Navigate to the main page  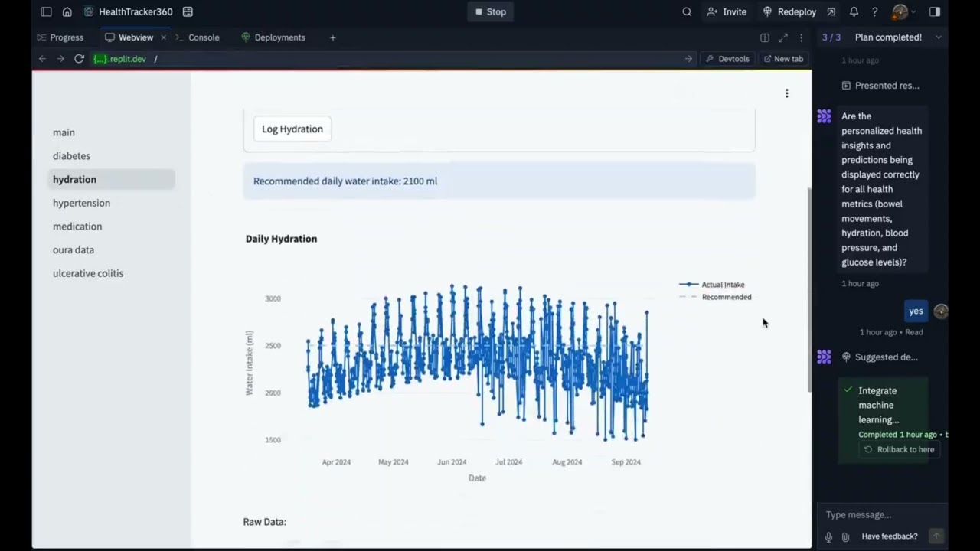(64, 132)
